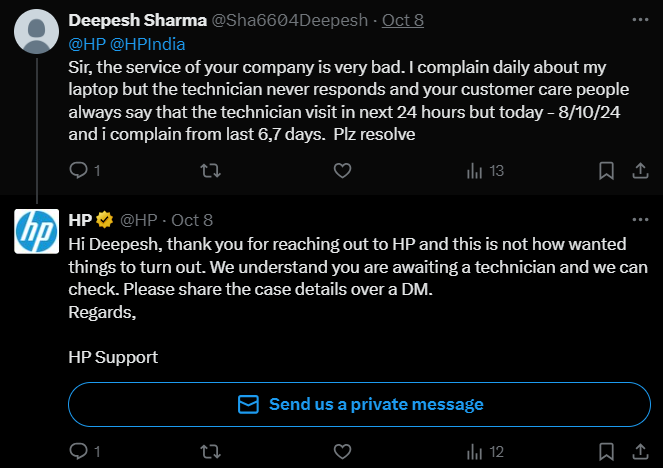Screen dimensions: 663x468
Task: Repost Deepesh Sharma's complaint tweet
Action: 211,171
